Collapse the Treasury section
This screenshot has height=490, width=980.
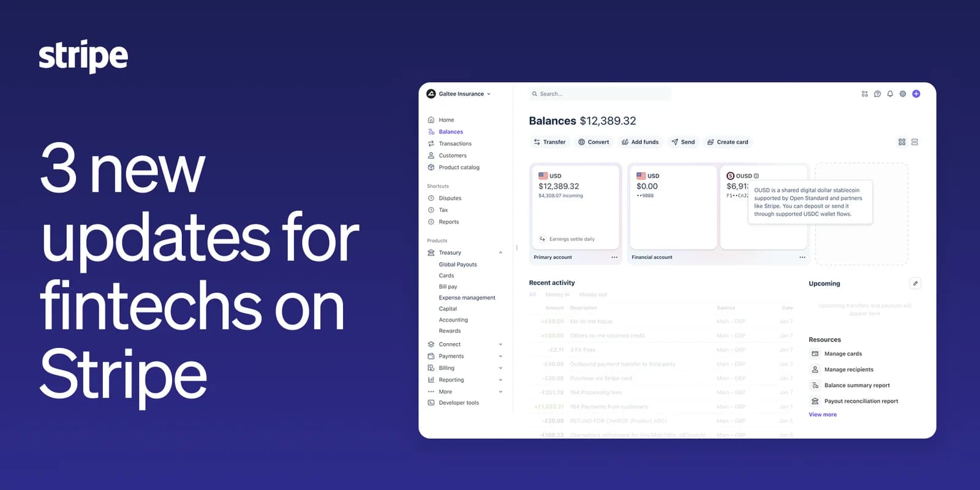500,252
